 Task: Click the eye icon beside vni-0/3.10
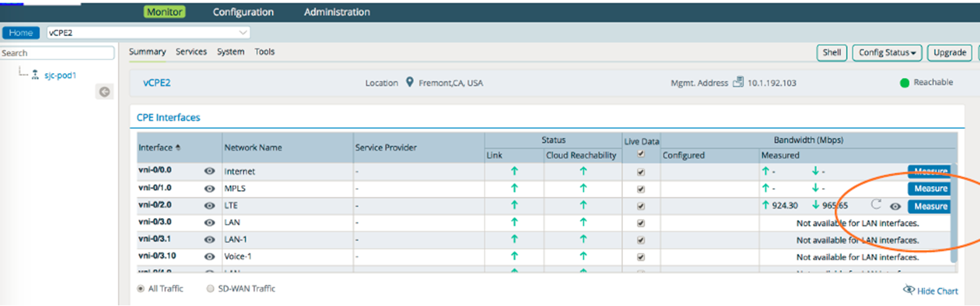click(210, 256)
